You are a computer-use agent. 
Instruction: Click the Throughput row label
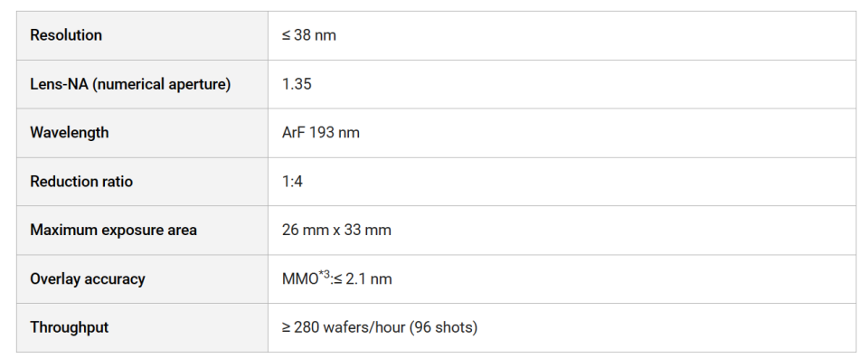tap(70, 327)
